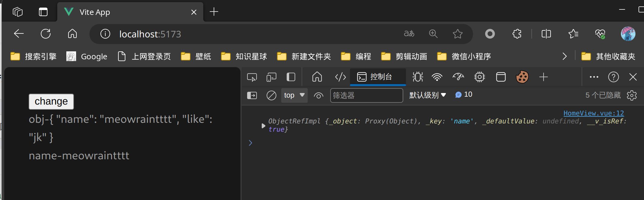Click the 筛选器 filter input field
The image size is (644, 200).
(366, 96)
